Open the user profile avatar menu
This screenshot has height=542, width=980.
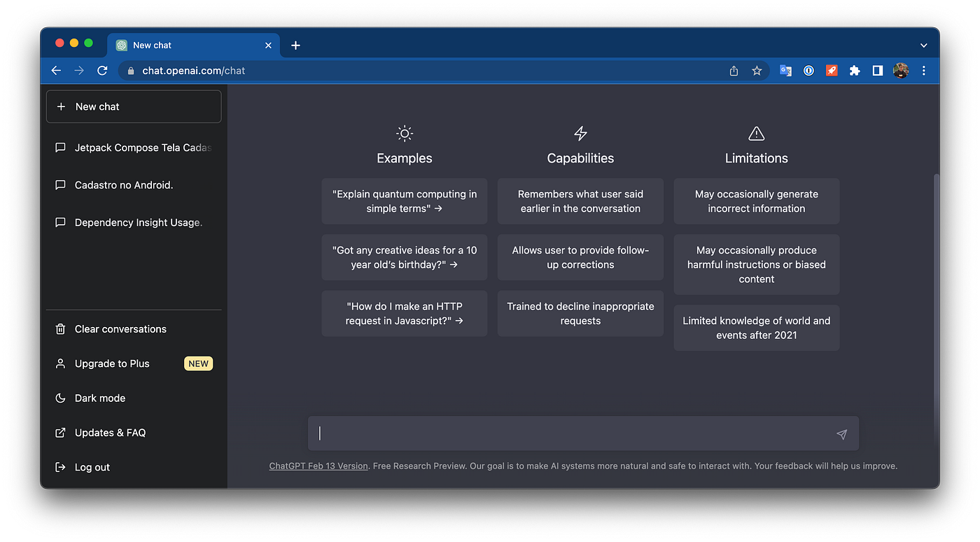(x=901, y=71)
